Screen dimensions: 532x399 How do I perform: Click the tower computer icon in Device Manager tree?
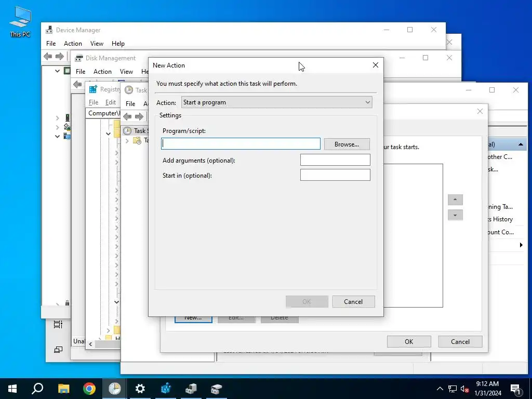coord(68,118)
